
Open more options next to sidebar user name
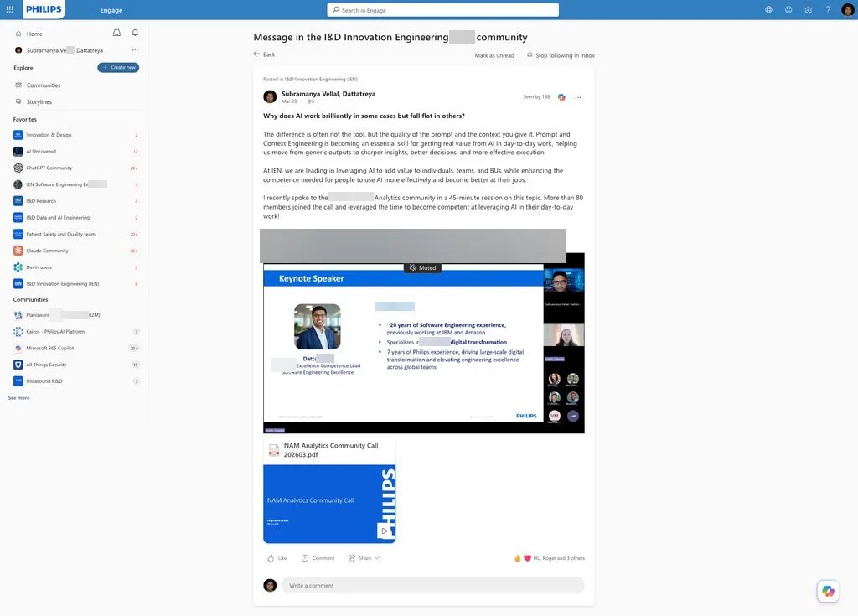[x=135, y=49]
